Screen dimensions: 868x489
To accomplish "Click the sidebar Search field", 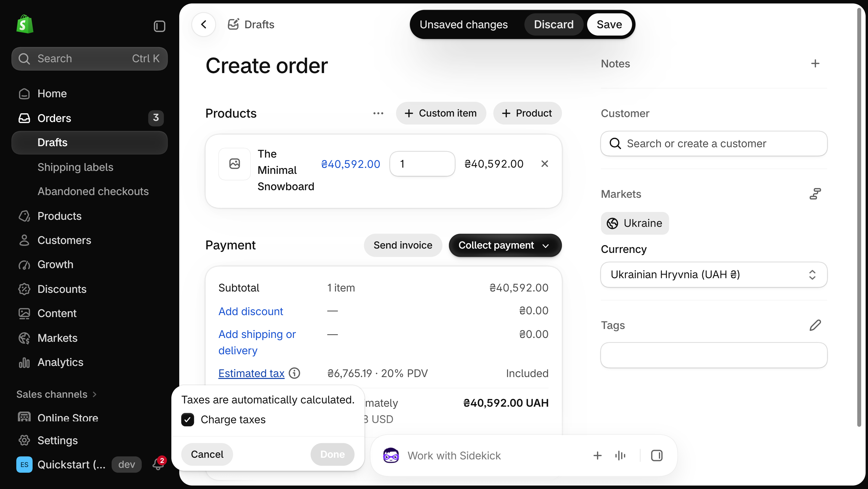I will pyautogui.click(x=89, y=59).
